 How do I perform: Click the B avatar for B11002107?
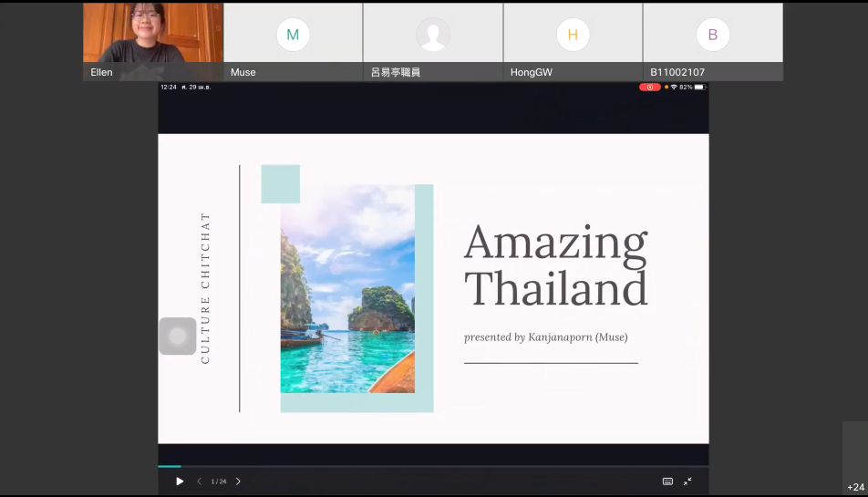click(x=713, y=35)
